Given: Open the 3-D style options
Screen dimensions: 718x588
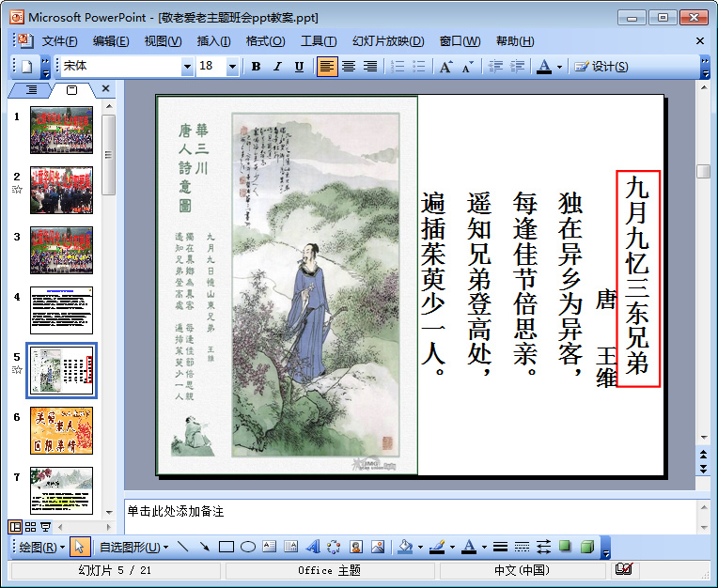Looking at the screenshot, I should [587, 547].
